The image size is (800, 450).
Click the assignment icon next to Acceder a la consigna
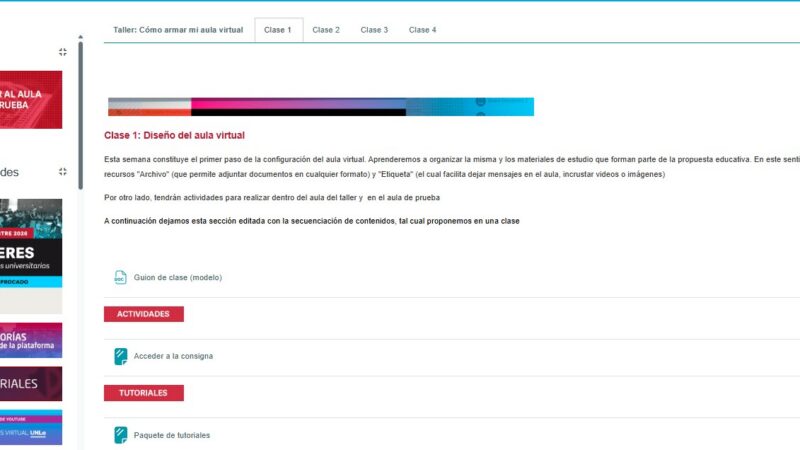pyautogui.click(x=120, y=356)
